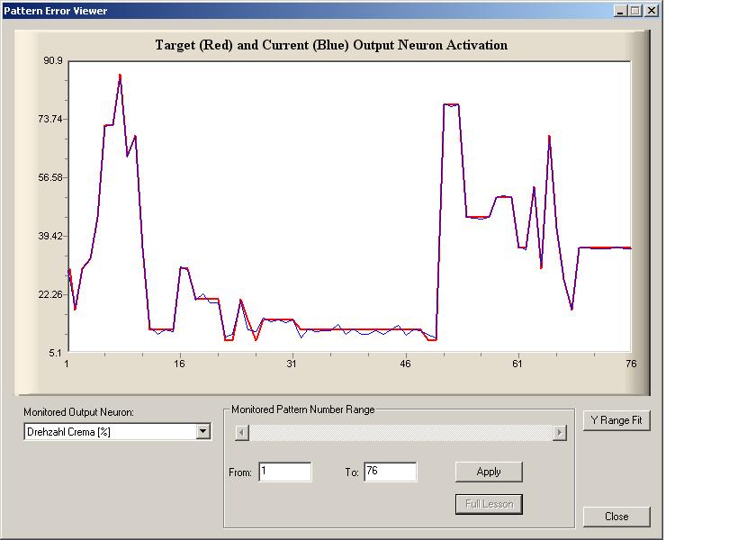The height and width of the screenshot is (540, 756).
Task: Select the Drehzahl Crema [%] combo box text
Action: (109, 431)
